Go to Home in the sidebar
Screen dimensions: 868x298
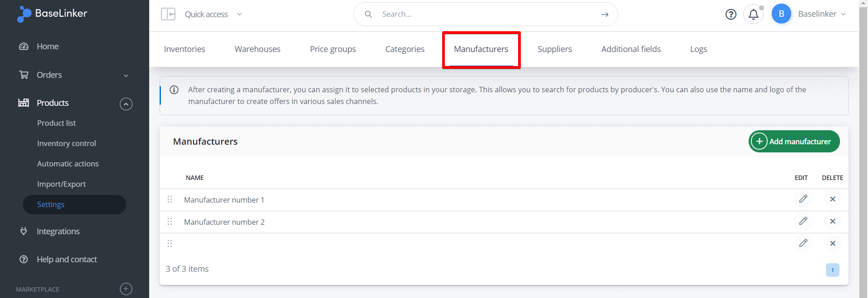point(47,47)
